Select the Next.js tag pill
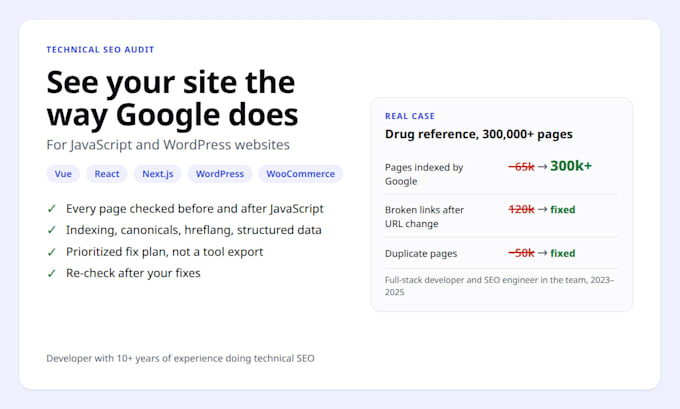 click(x=157, y=174)
